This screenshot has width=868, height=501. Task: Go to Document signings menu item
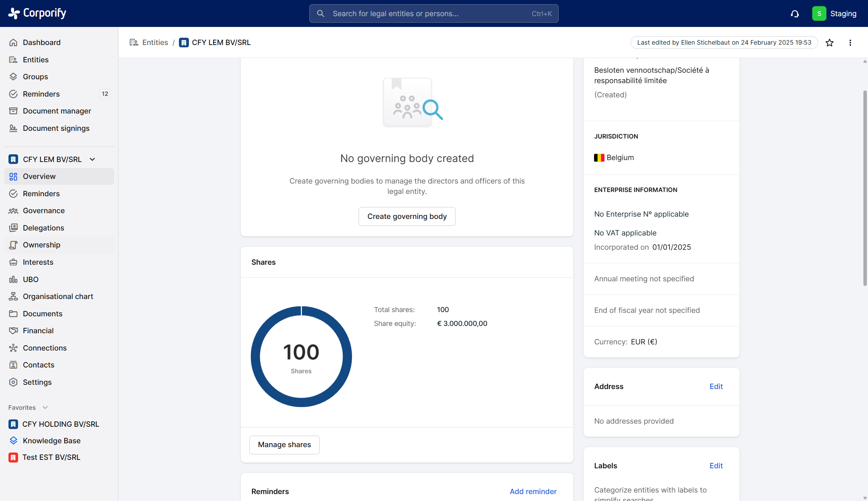pyautogui.click(x=56, y=128)
